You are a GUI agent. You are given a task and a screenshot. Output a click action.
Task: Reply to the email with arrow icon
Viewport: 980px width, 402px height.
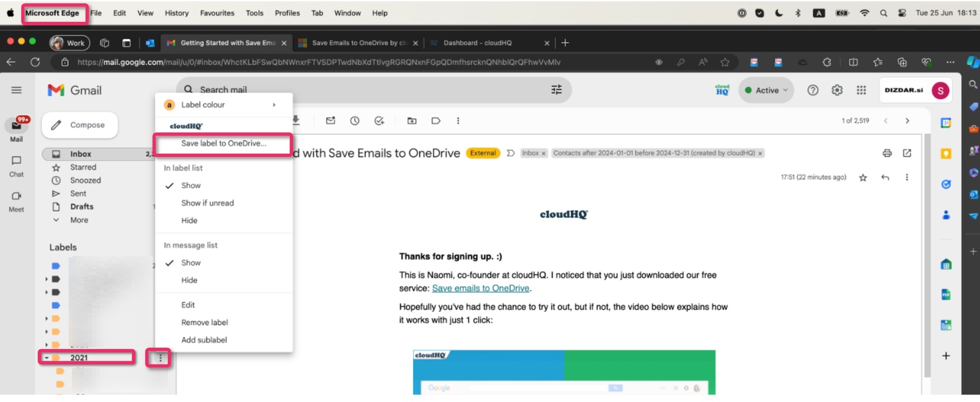click(885, 177)
